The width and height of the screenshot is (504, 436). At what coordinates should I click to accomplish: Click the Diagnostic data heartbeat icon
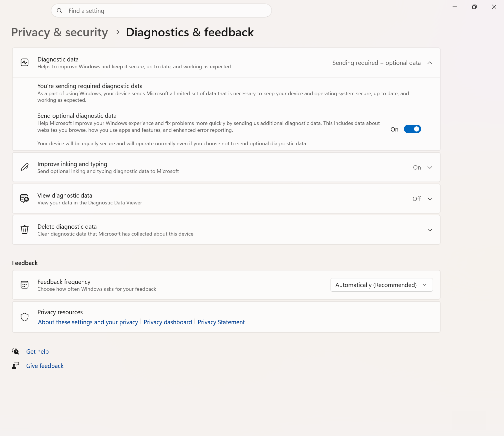pos(25,62)
